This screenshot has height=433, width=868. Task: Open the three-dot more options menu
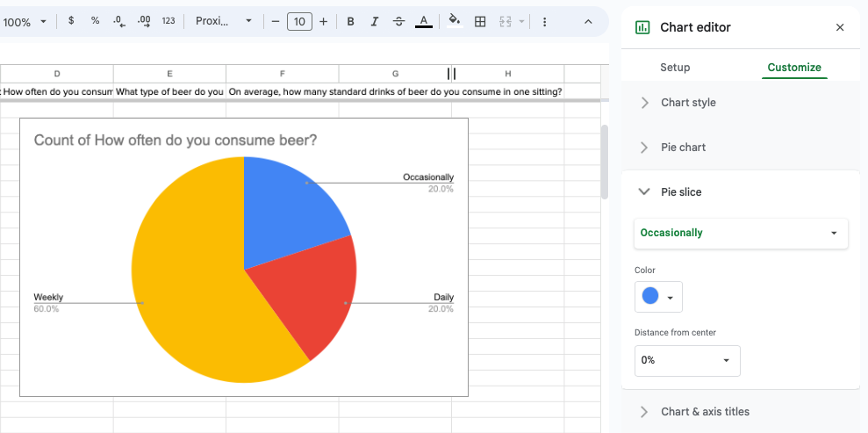pos(545,21)
